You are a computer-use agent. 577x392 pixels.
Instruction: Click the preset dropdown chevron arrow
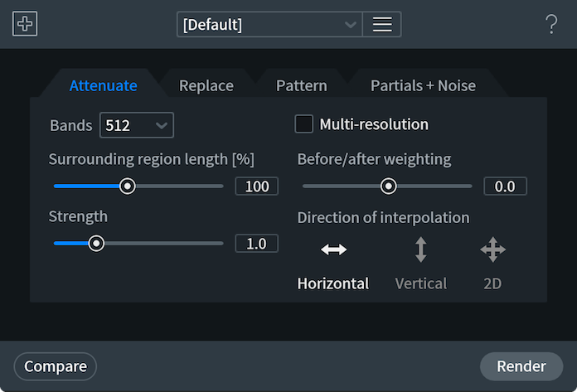[351, 25]
